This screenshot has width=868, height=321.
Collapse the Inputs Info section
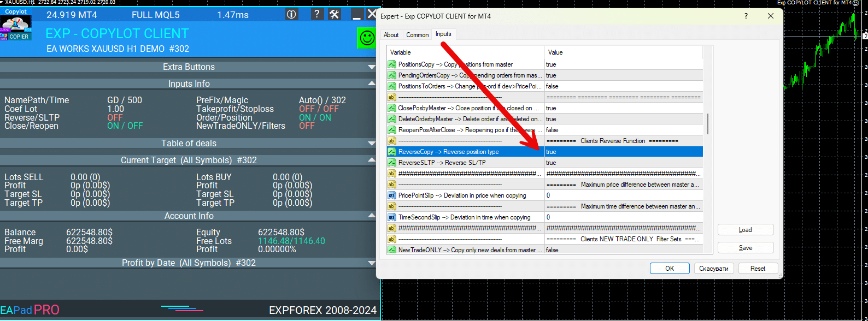372,84
